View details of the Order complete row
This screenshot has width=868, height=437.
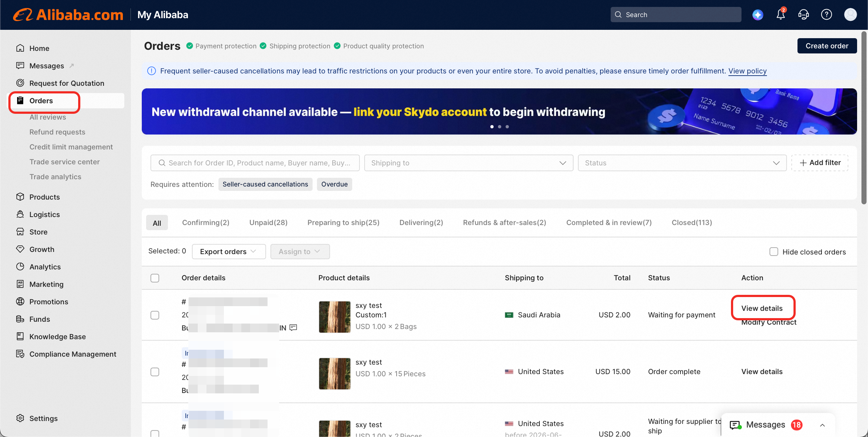click(762, 372)
